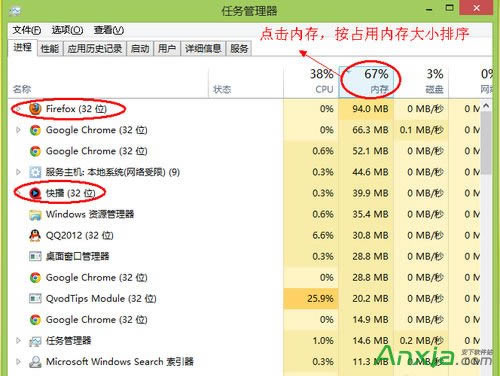Click the Chrome icon in the 52.1 MB row

pos(35,151)
